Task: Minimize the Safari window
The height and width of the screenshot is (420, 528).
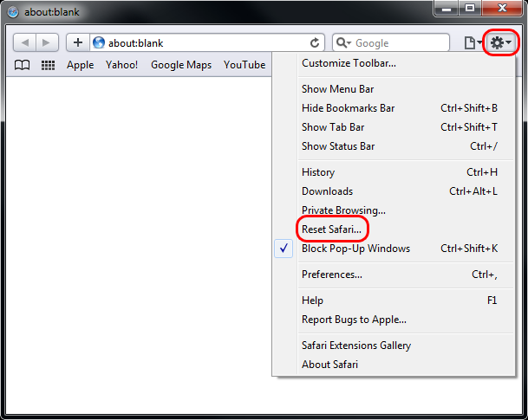Action: click(447, 8)
